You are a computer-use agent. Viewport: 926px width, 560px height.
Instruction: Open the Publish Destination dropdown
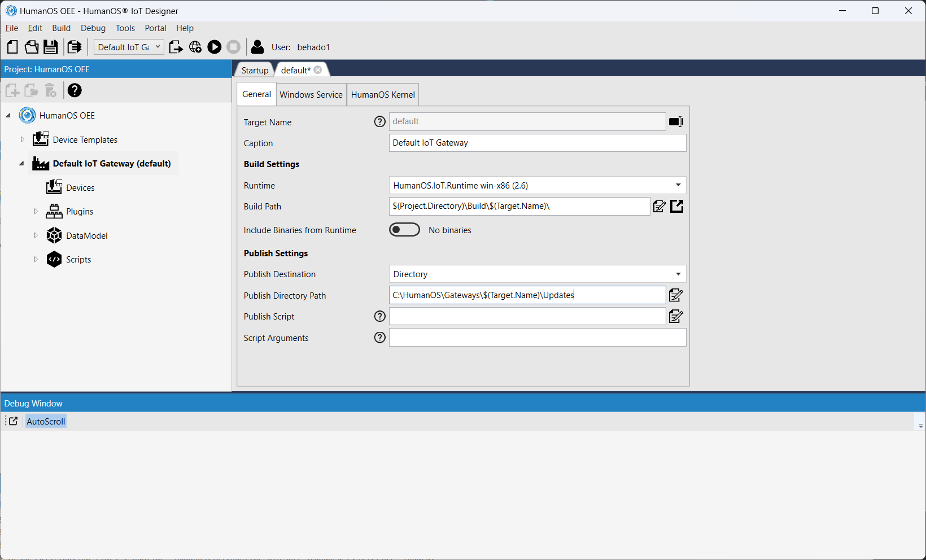point(538,274)
